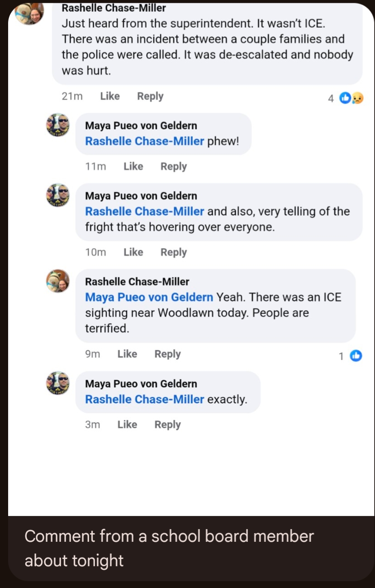
Task: Reply to the 9m Woodlawn comment
Action: [x=167, y=354]
